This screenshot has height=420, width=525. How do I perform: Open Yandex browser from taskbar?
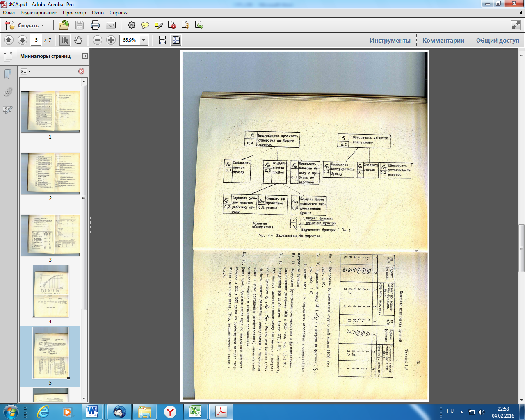click(170, 412)
